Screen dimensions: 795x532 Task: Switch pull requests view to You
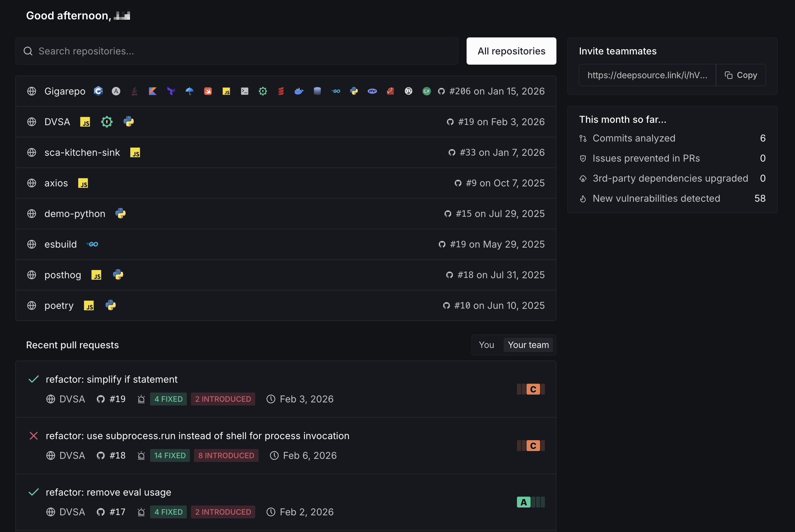pos(486,345)
